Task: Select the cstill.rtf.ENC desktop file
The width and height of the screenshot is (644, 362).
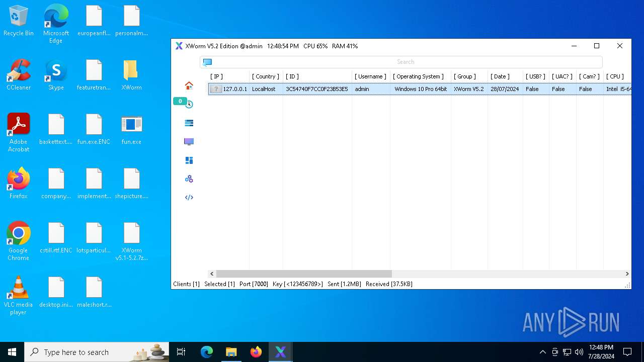Action: click(56, 238)
